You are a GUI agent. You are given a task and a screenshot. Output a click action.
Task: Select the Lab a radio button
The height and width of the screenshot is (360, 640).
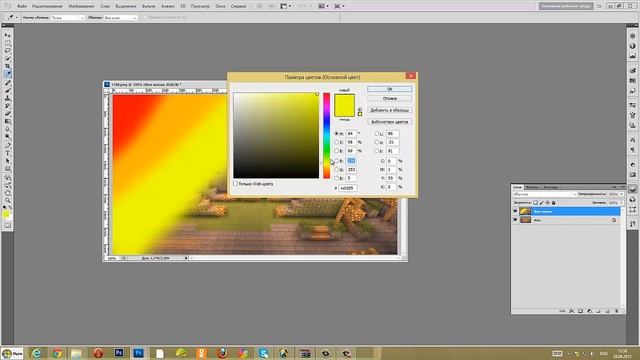point(377,142)
